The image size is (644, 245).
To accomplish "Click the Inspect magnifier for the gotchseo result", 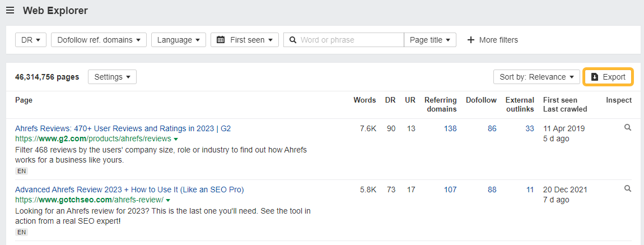I will [x=628, y=189].
